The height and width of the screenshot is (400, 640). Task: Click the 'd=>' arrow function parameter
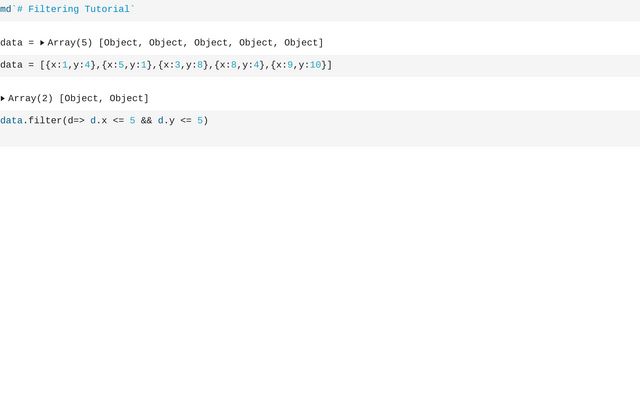[x=76, y=121]
